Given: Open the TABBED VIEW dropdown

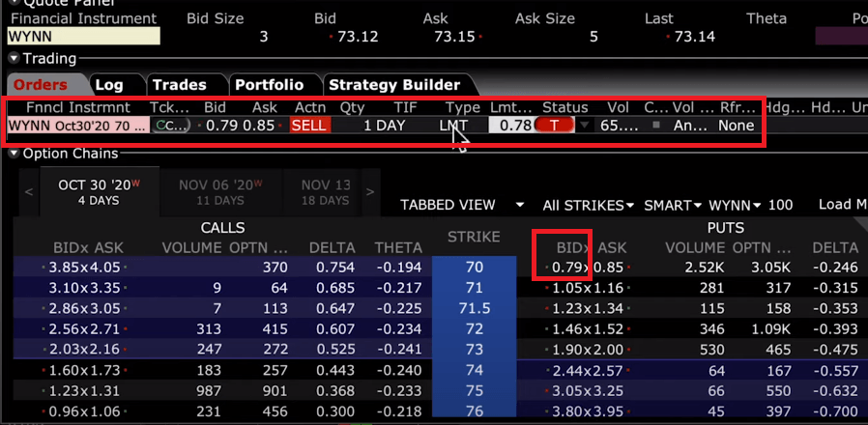Looking at the screenshot, I should click(463, 205).
